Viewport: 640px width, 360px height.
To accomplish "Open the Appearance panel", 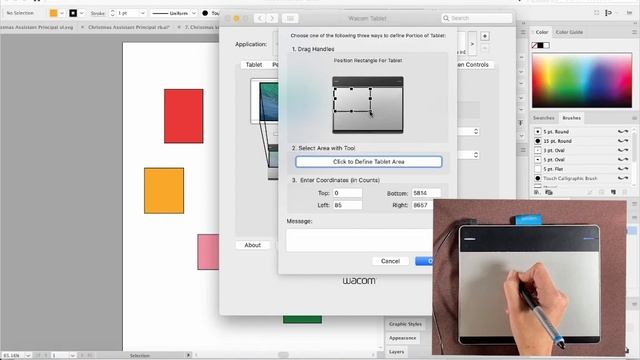I will click(402, 338).
